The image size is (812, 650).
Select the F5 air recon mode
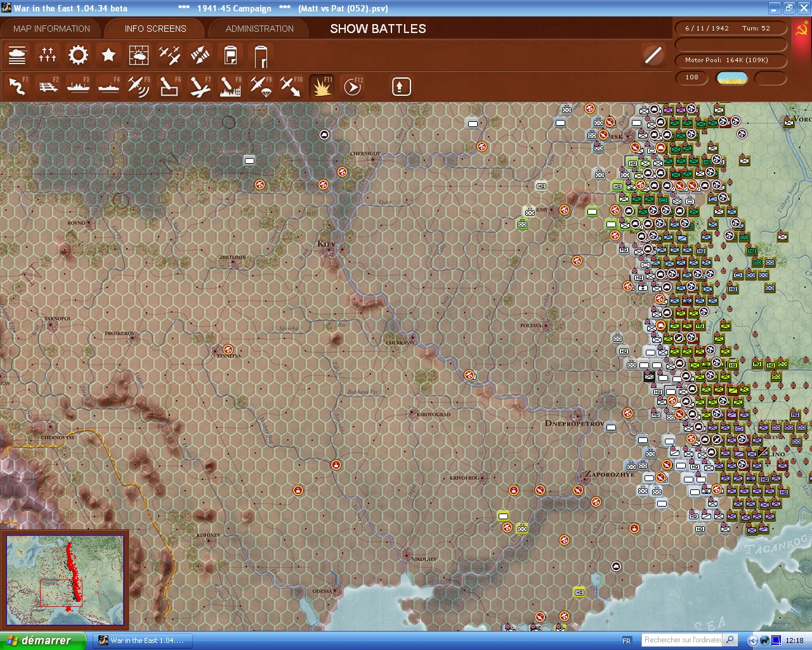[139, 86]
